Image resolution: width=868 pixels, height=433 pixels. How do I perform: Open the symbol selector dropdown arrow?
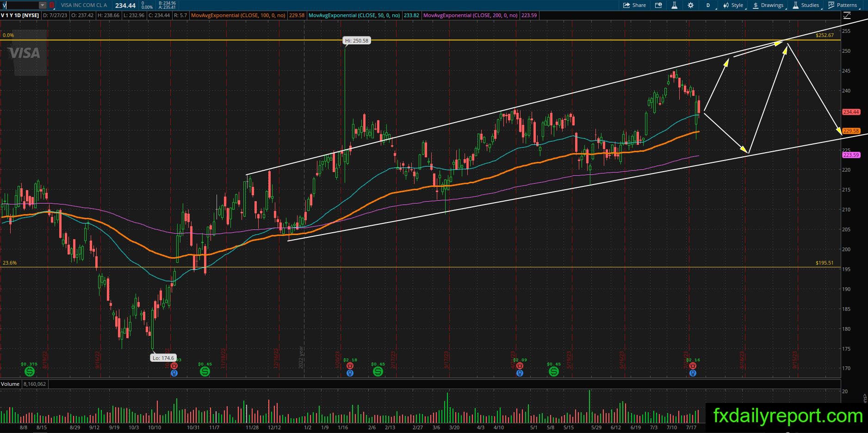tap(43, 5)
